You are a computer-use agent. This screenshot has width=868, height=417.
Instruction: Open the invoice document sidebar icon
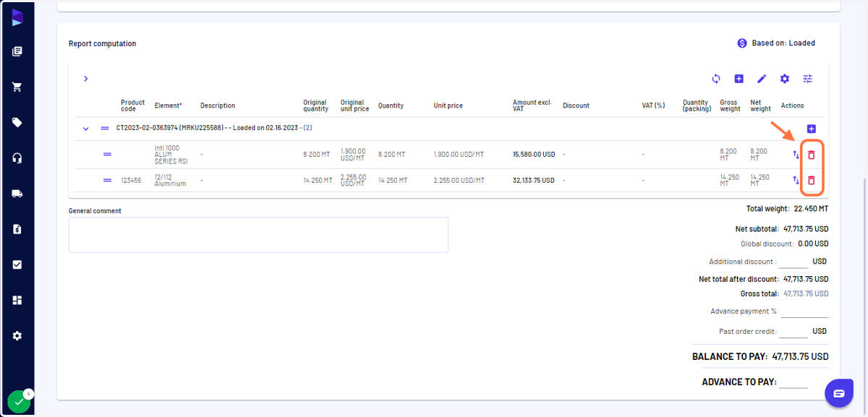(17, 229)
